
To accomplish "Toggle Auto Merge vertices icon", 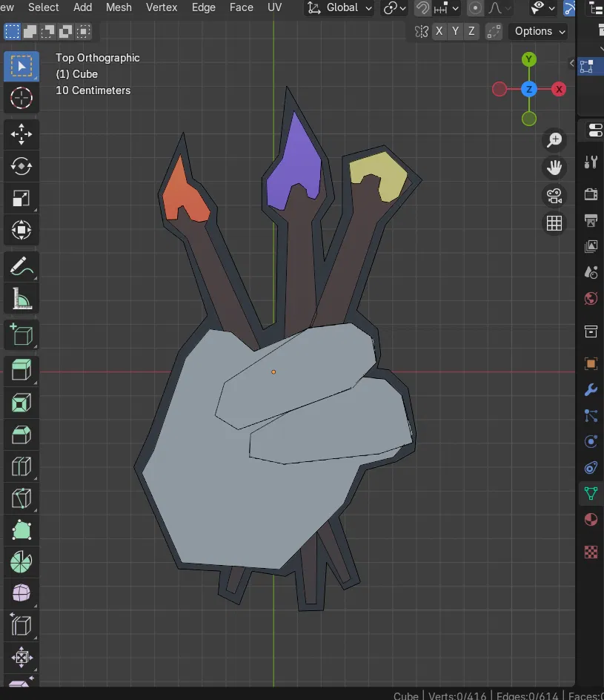I will 494,31.
